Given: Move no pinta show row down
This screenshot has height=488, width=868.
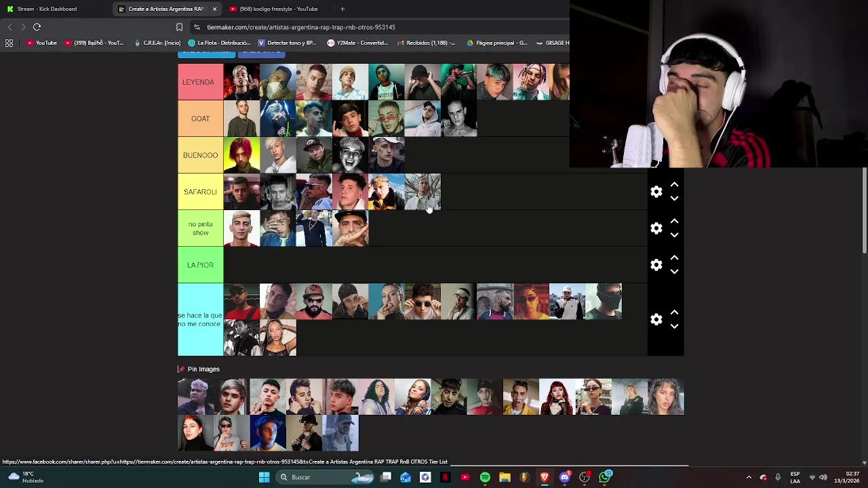Looking at the screenshot, I should point(674,235).
